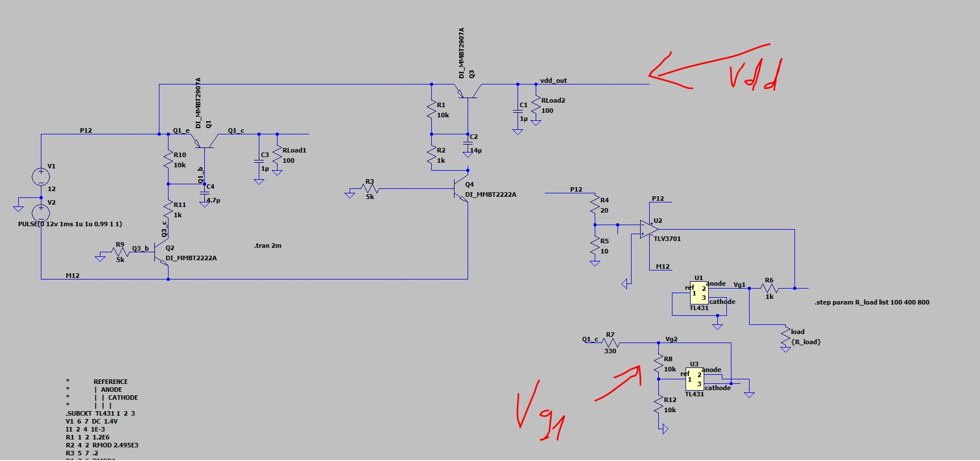Click the I1 2 4 1E-3 netlist line
Screen dimensions: 980x461
[x=85, y=429]
